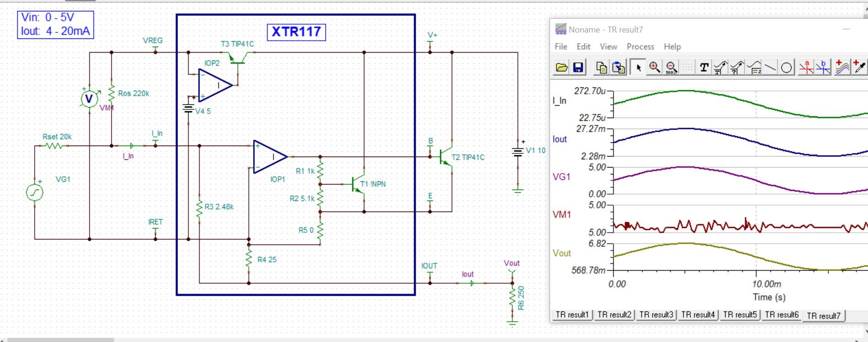Click the Iout curve label in the graph
The width and height of the screenshot is (868, 342).
point(560,139)
